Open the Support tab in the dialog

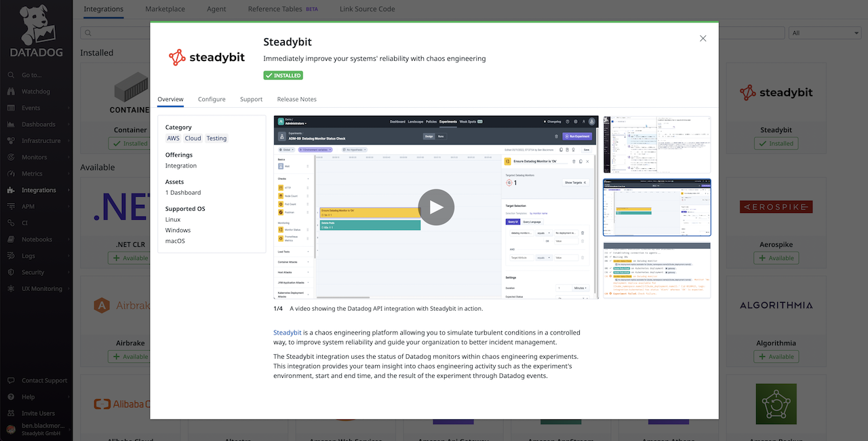pyautogui.click(x=251, y=99)
